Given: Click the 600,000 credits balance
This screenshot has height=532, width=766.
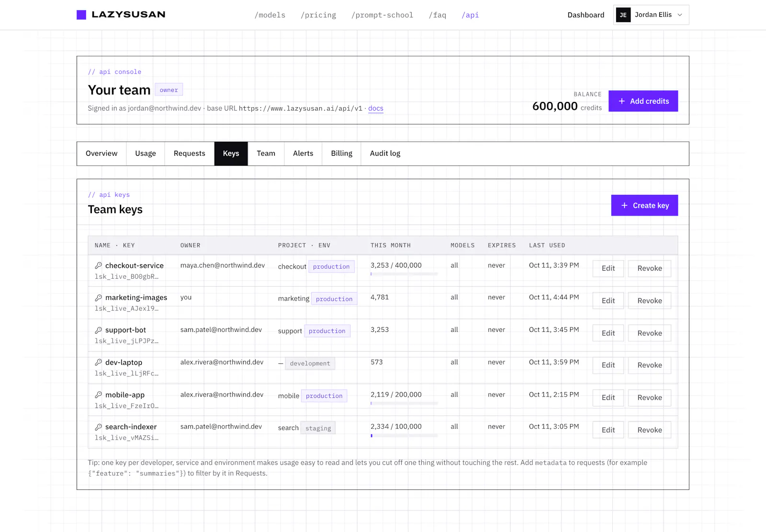Looking at the screenshot, I should [567, 106].
